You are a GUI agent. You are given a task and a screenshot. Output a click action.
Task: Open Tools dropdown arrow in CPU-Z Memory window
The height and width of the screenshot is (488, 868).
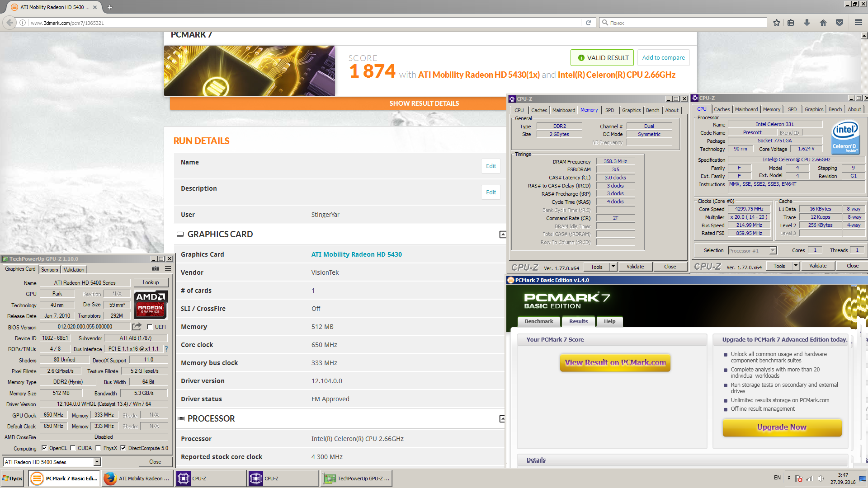tap(613, 267)
